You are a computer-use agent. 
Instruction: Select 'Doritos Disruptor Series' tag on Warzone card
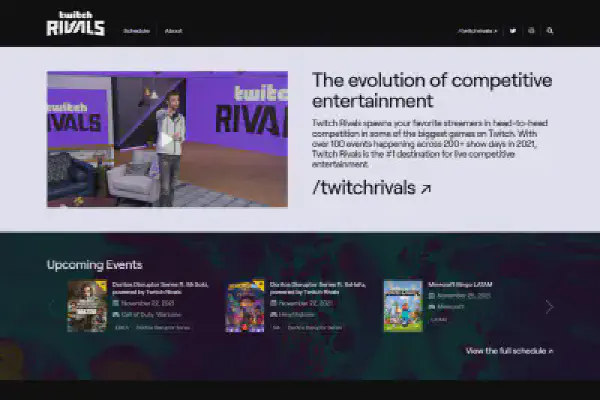pyautogui.click(x=163, y=328)
